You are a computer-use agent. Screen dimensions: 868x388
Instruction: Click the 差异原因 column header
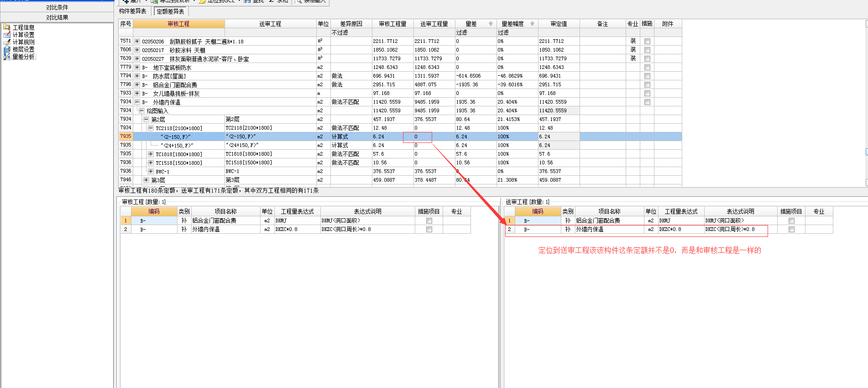[x=351, y=24]
